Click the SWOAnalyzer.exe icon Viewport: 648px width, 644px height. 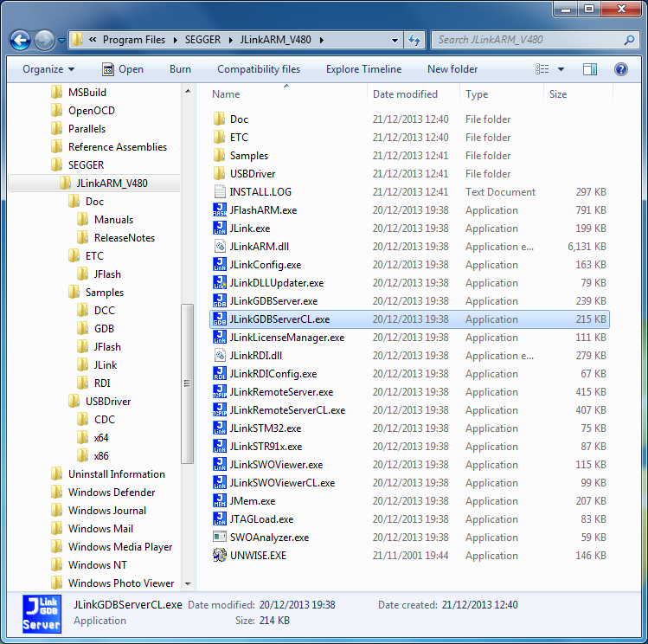220,537
